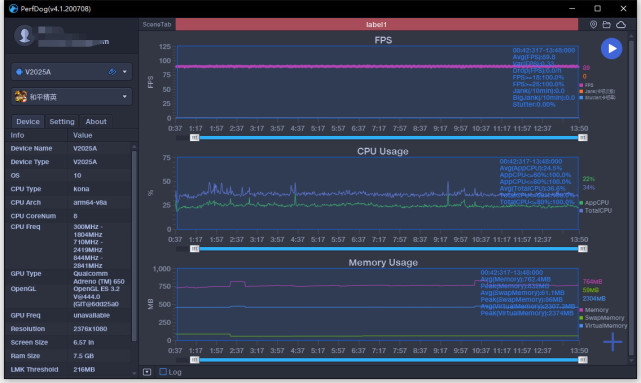Click left handle of CPU Usage range slider
The image size is (641, 383).
pyautogui.click(x=195, y=249)
